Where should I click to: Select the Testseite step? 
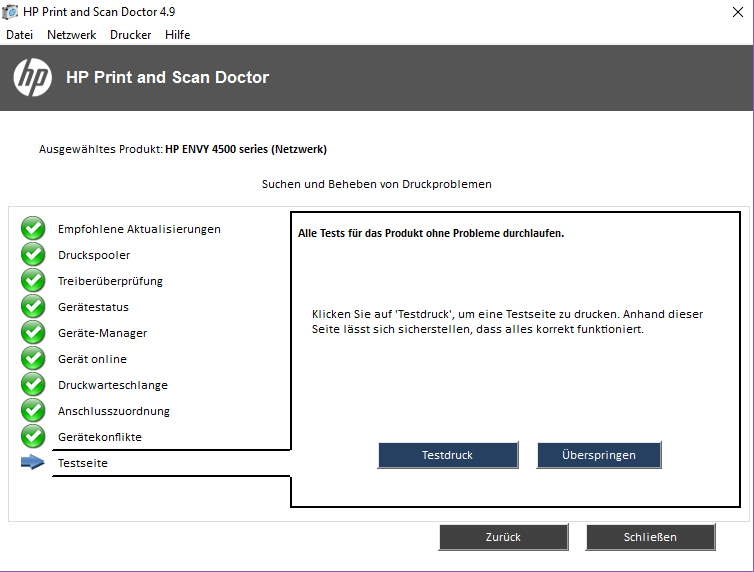tap(83, 463)
